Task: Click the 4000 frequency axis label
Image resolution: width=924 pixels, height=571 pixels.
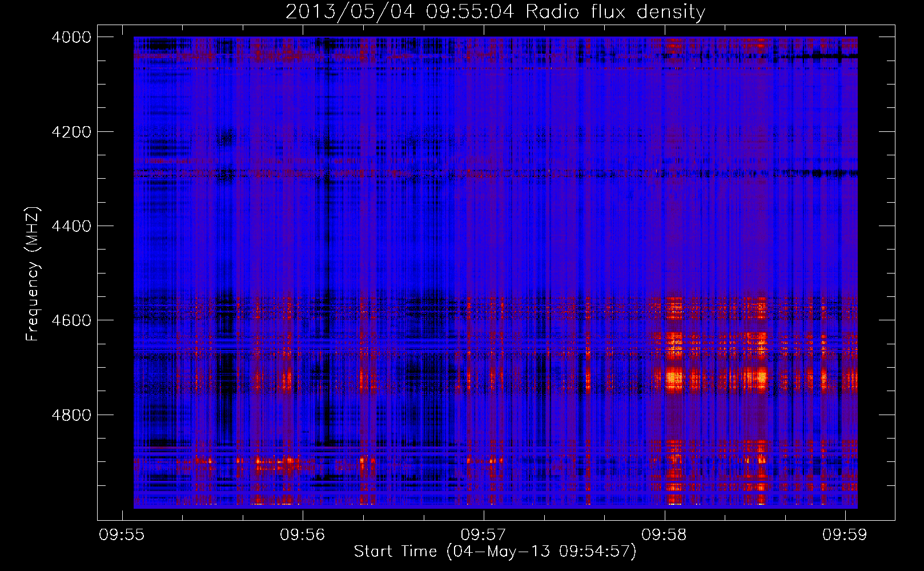Action: [x=71, y=37]
